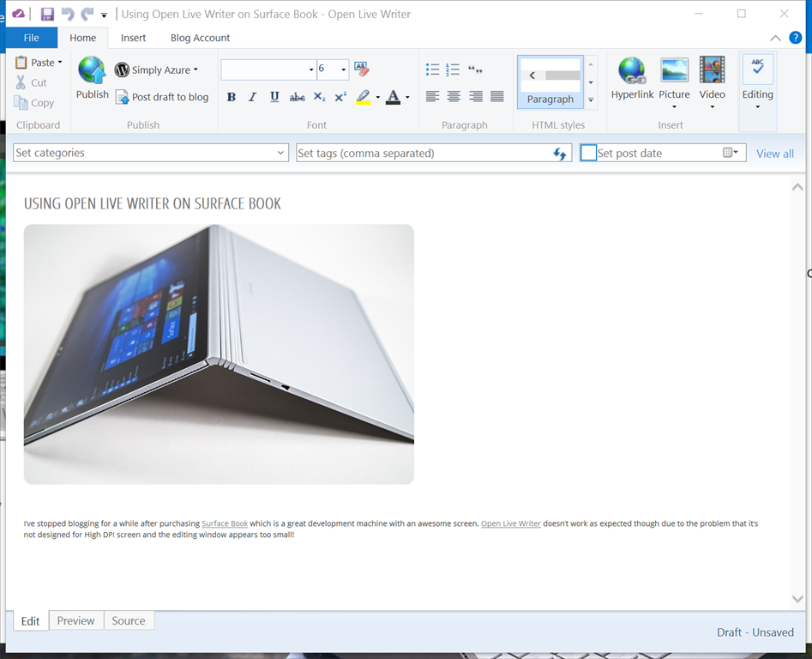Move down the HTML styles gallery row
The height and width of the screenshot is (659, 812).
[x=591, y=82]
